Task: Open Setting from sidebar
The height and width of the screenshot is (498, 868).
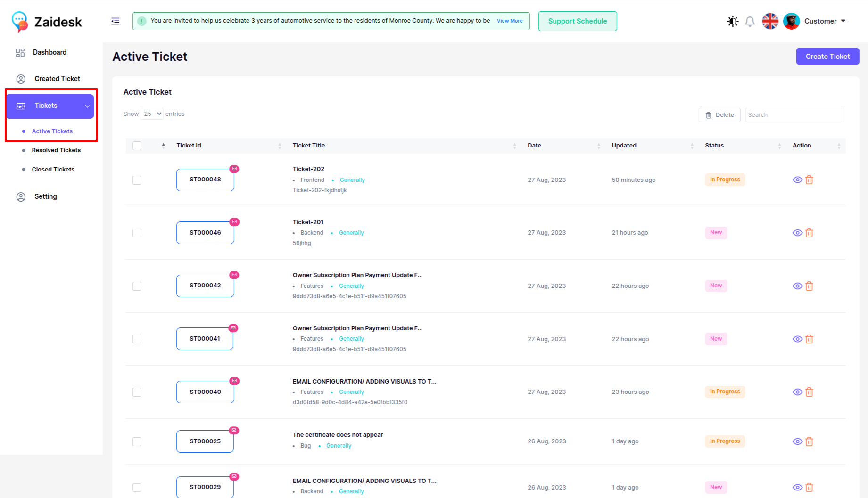Action: pos(45,196)
